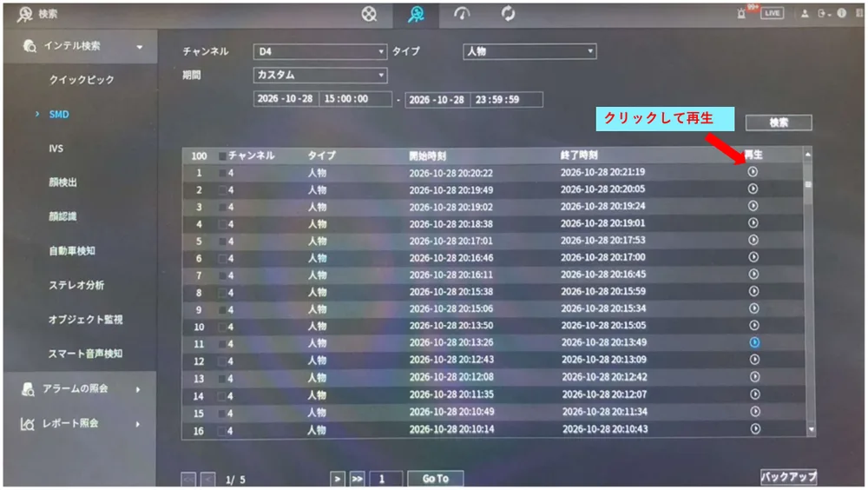Check the checkbox in row 6
This screenshot has height=490, width=868.
click(x=222, y=258)
